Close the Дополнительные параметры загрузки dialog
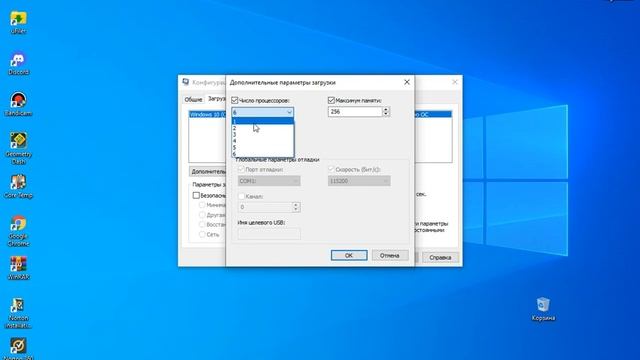The width and height of the screenshot is (640, 360). pos(407,82)
